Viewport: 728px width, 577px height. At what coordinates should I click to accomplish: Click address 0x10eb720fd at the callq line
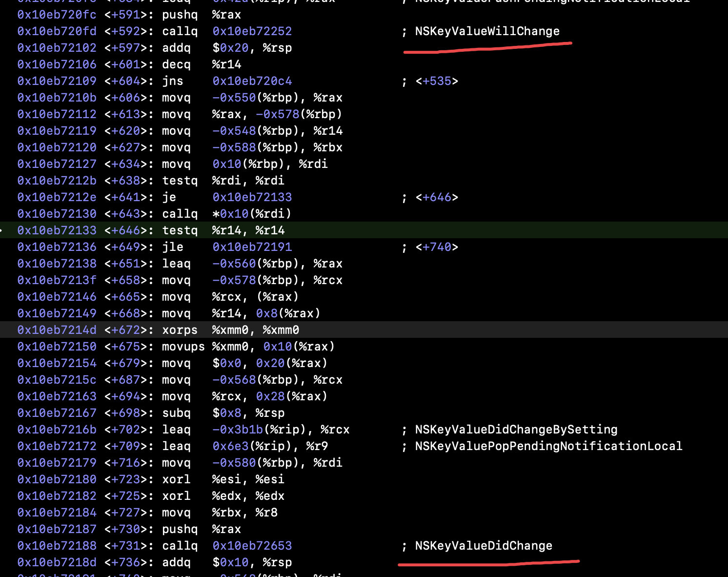pos(57,31)
